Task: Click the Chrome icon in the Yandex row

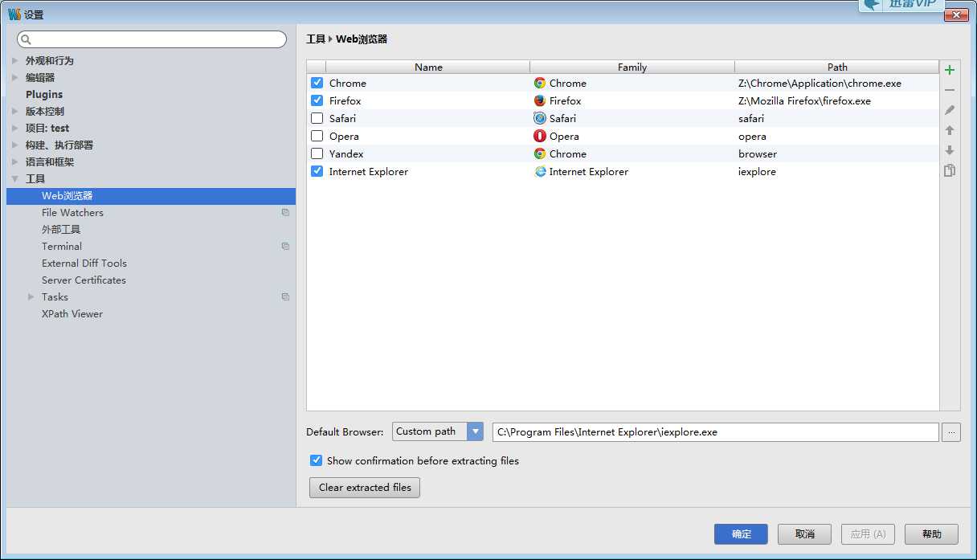Action: 540,153
